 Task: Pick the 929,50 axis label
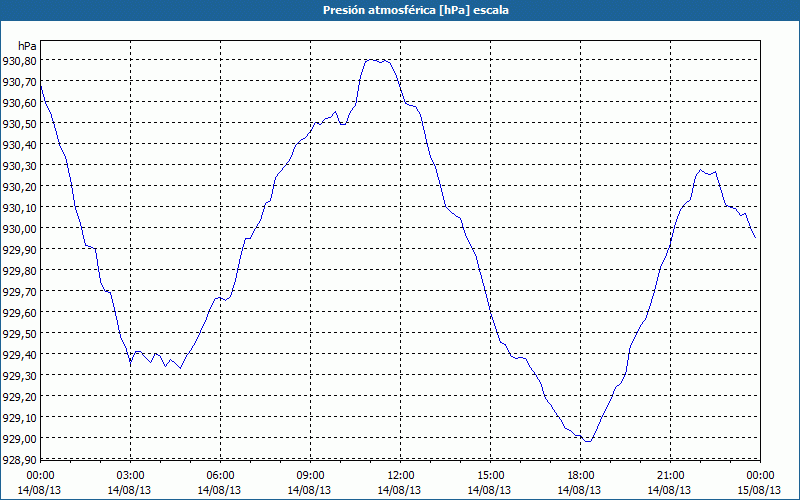click(19, 333)
